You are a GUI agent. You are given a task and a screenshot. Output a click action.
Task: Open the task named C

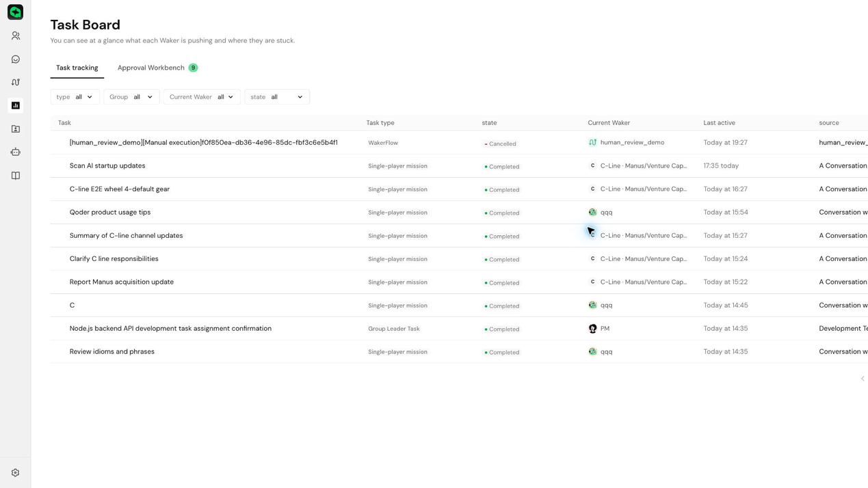click(x=72, y=306)
